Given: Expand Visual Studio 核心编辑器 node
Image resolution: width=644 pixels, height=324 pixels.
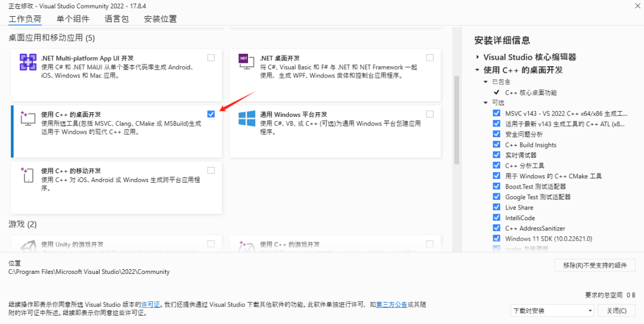Looking at the screenshot, I should click(477, 57).
